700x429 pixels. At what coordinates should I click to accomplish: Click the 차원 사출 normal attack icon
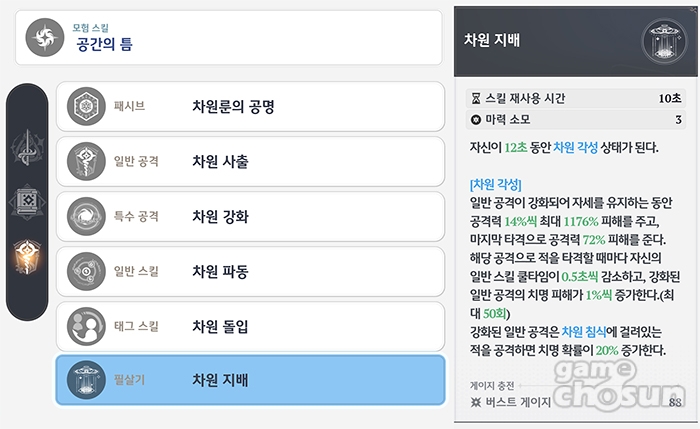point(86,161)
